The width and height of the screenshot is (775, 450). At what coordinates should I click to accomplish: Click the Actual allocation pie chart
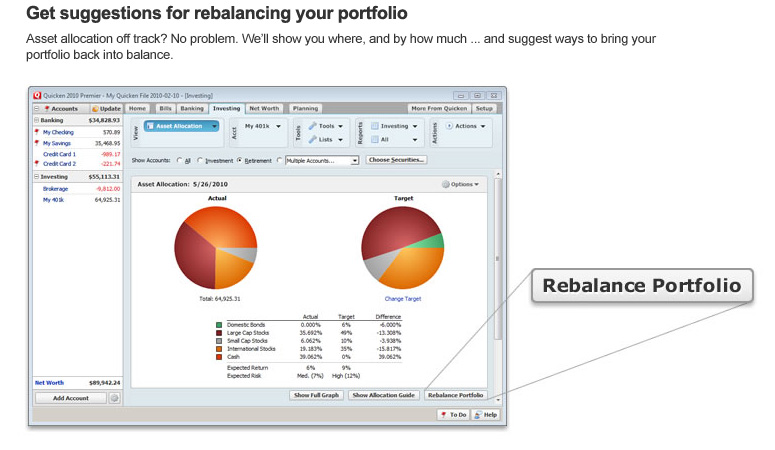[x=215, y=248]
